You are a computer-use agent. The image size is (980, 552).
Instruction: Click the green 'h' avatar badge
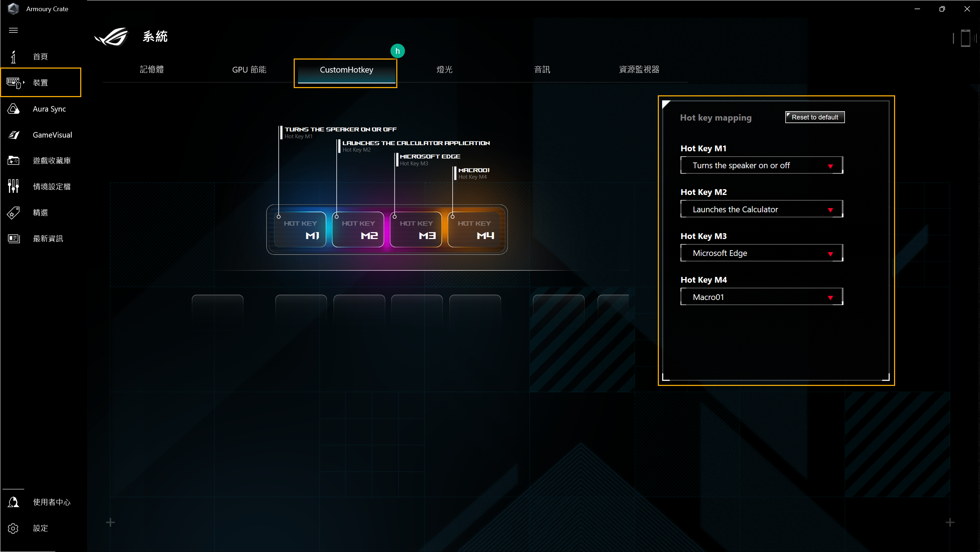(x=397, y=51)
